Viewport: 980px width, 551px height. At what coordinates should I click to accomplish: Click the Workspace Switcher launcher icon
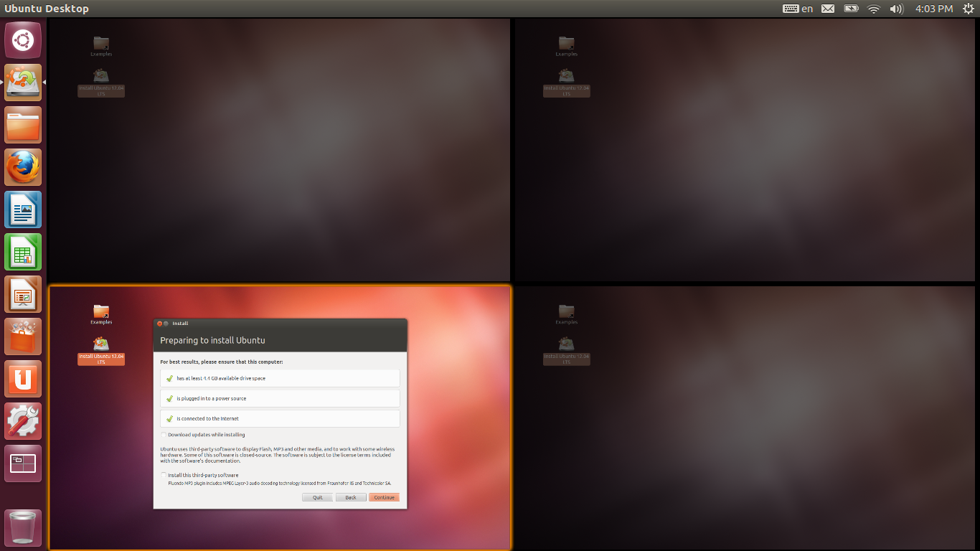(23, 463)
